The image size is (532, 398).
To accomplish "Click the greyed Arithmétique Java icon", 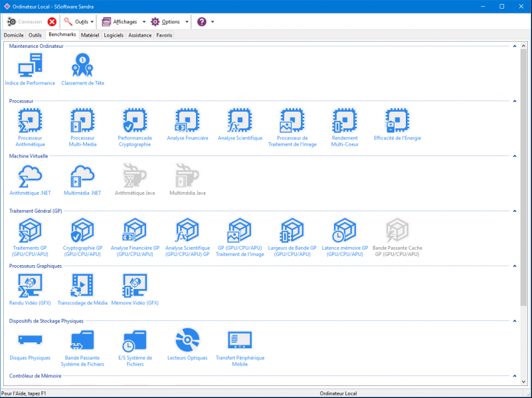I will [x=135, y=180].
